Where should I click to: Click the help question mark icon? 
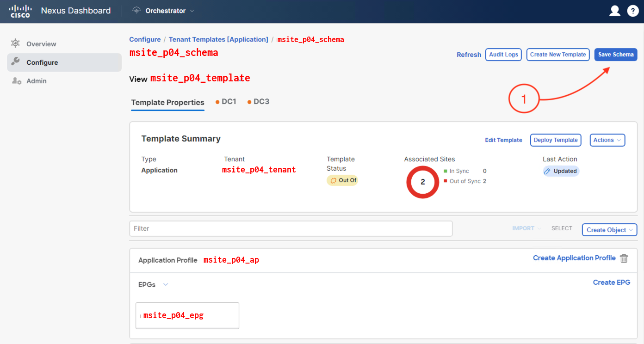[632, 11]
